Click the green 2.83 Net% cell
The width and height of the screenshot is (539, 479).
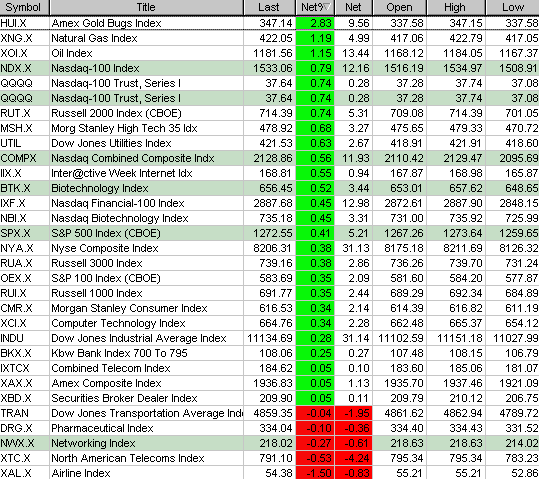pyautogui.click(x=315, y=23)
